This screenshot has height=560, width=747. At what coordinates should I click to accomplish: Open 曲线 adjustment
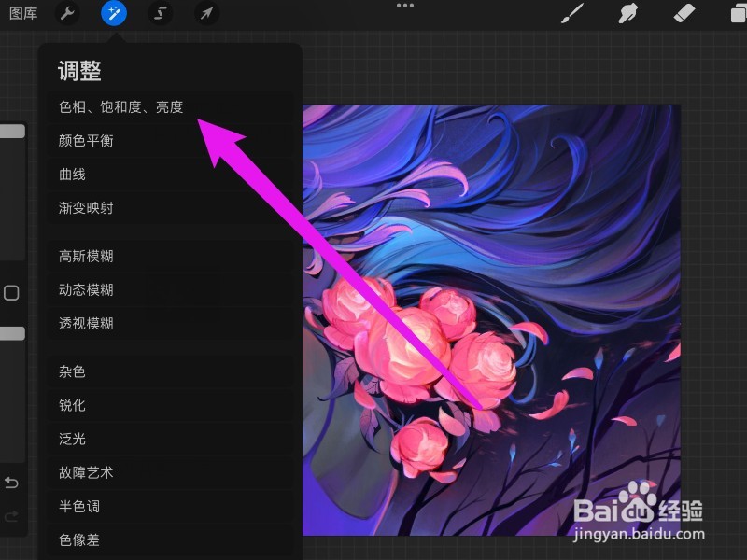pyautogui.click(x=171, y=175)
